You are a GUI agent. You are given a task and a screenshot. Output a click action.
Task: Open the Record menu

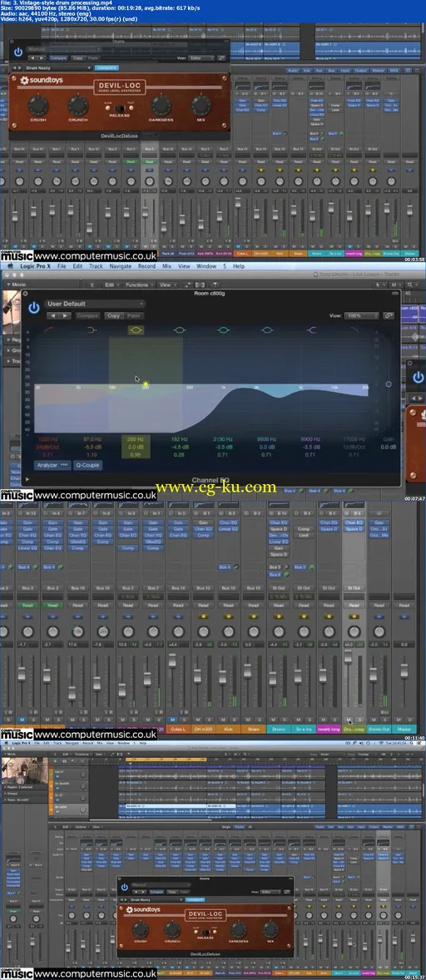[x=146, y=265]
